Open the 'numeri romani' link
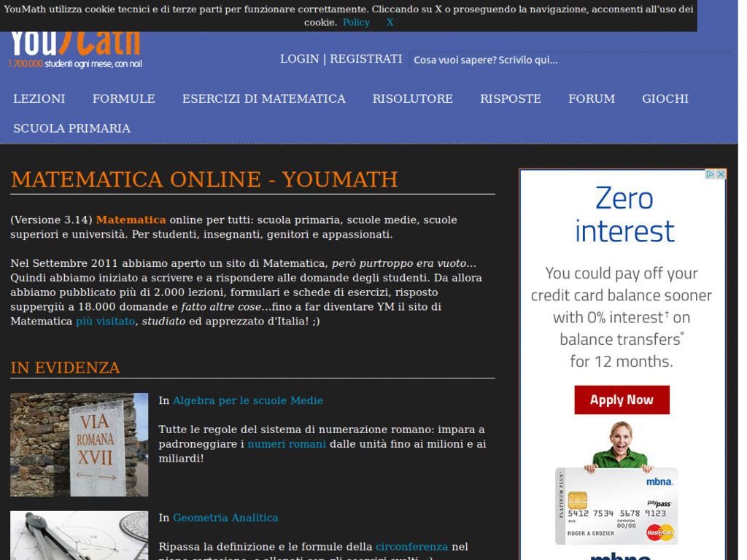Image resolution: width=747 pixels, height=560 pixels. (287, 444)
